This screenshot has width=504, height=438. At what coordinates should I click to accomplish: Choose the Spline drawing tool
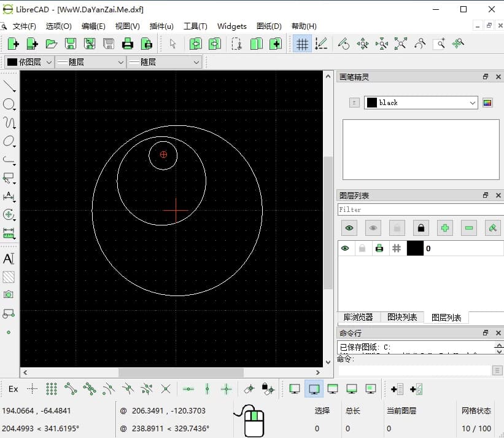(x=9, y=122)
